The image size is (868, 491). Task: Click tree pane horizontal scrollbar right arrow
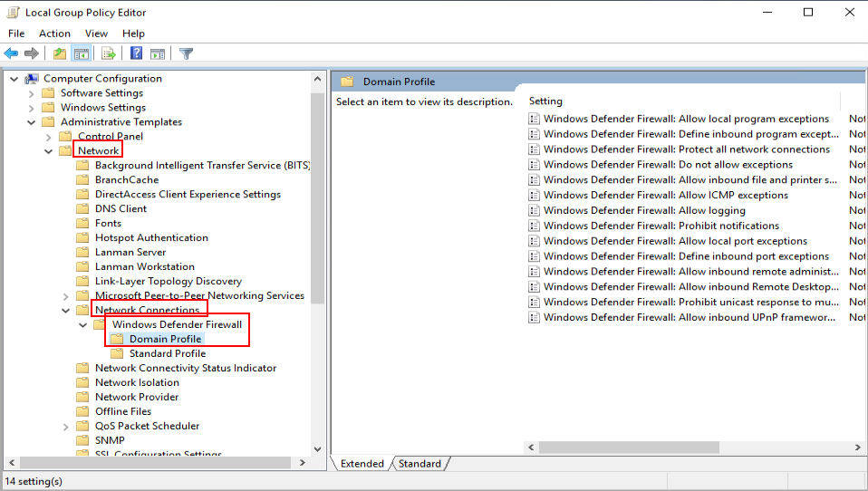pyautogui.click(x=303, y=462)
